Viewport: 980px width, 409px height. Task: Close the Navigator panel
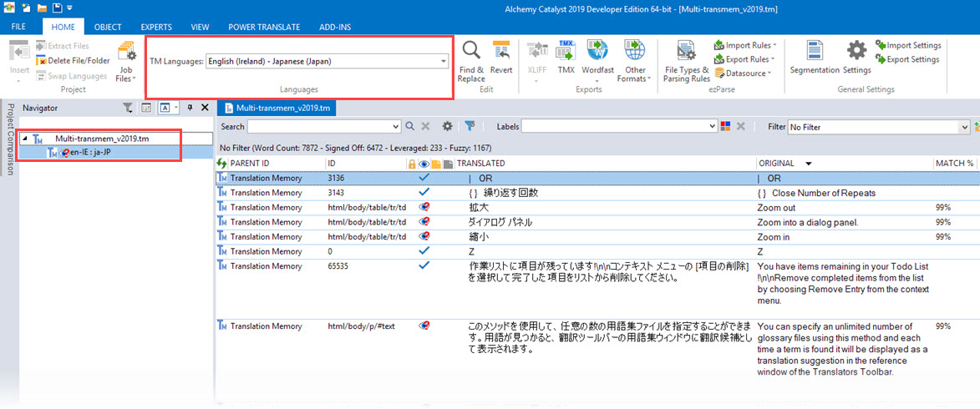205,108
